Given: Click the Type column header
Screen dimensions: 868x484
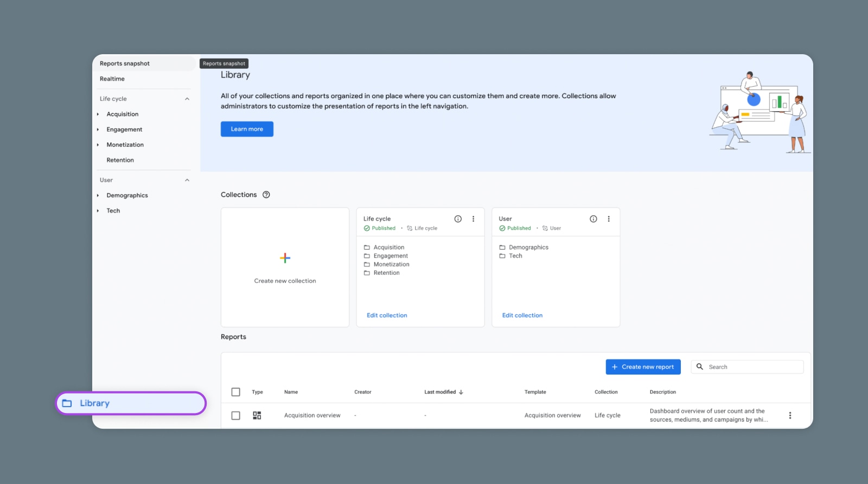Looking at the screenshot, I should click(x=257, y=392).
